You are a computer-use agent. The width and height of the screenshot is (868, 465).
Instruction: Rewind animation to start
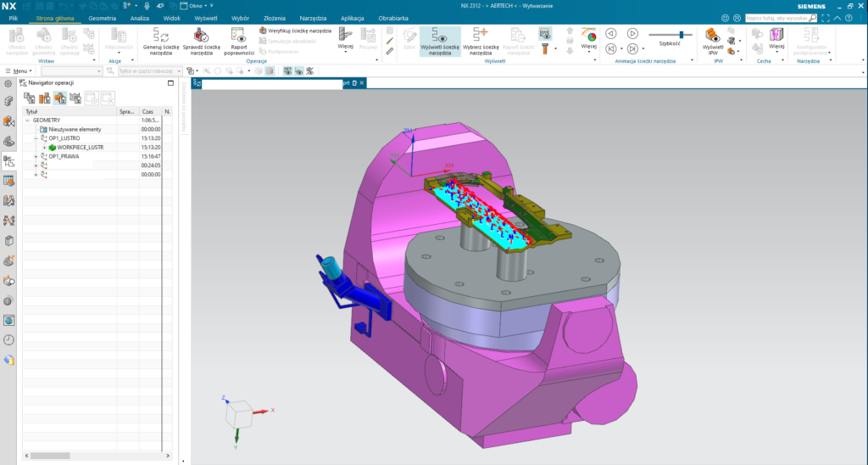point(611,48)
